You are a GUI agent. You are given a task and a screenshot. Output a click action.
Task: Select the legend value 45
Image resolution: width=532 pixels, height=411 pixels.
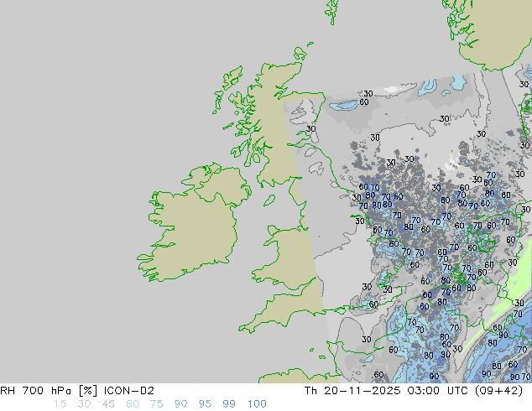point(108,404)
